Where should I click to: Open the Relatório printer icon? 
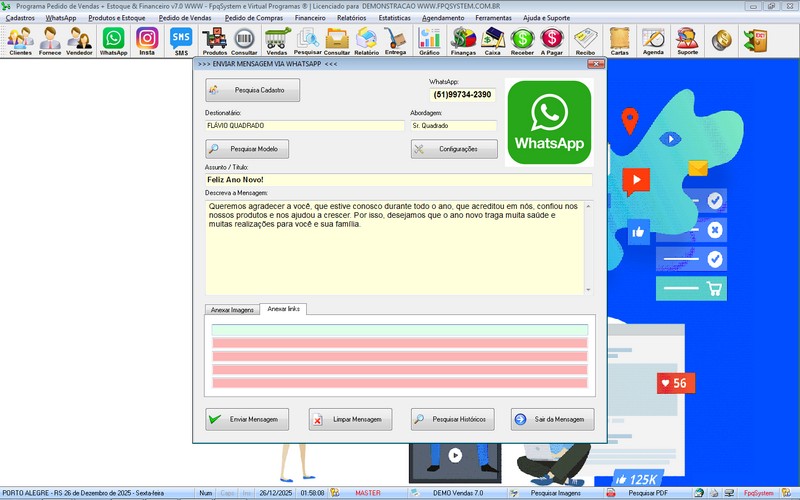coord(366,41)
